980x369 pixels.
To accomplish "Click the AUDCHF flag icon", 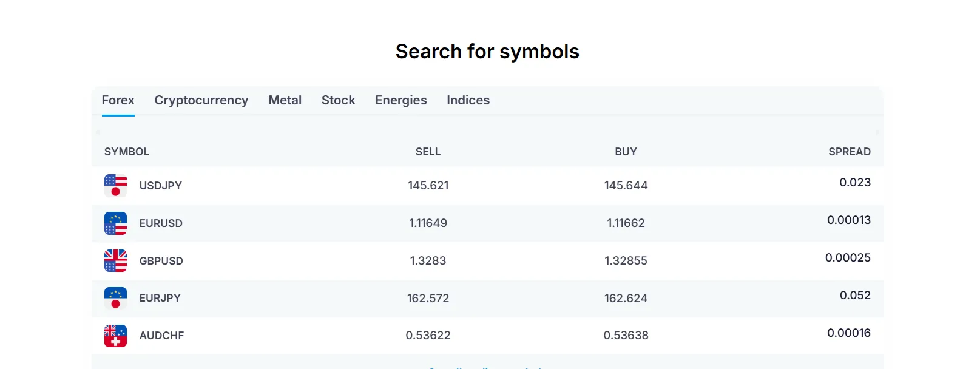I will coord(115,336).
